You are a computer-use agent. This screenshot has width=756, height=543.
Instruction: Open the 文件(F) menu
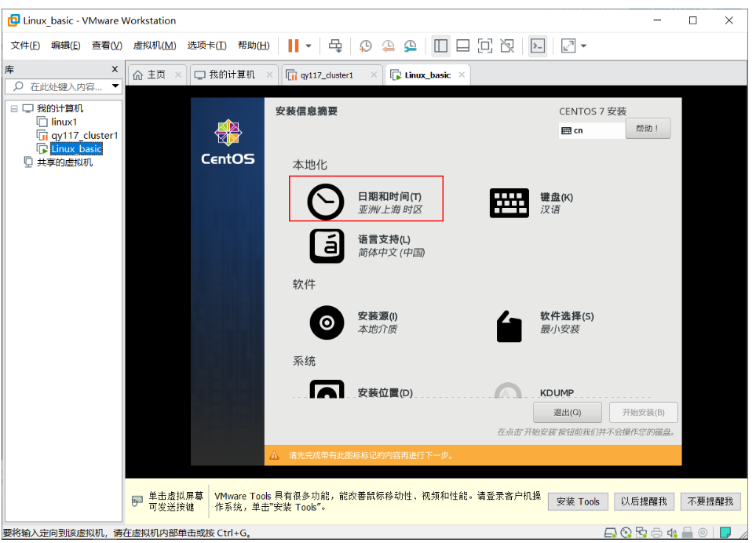coord(25,46)
